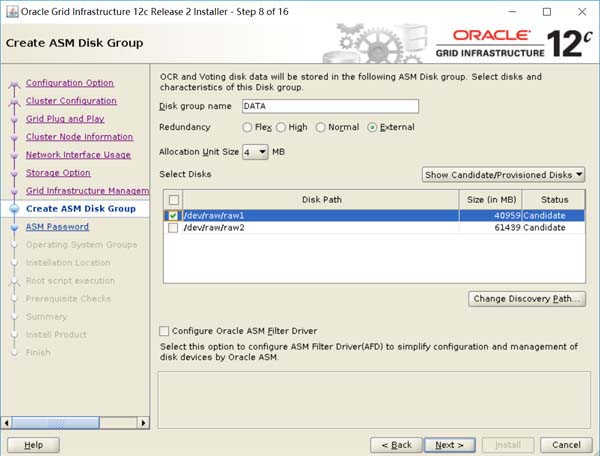Click the 40959 size cell

coord(507,216)
